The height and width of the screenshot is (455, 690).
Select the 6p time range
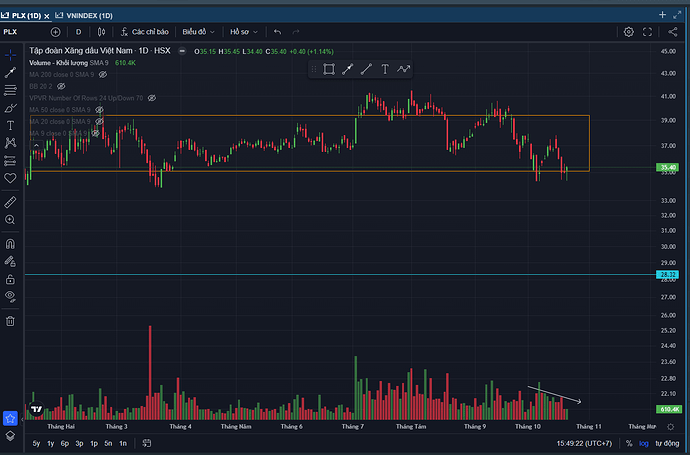[64, 442]
